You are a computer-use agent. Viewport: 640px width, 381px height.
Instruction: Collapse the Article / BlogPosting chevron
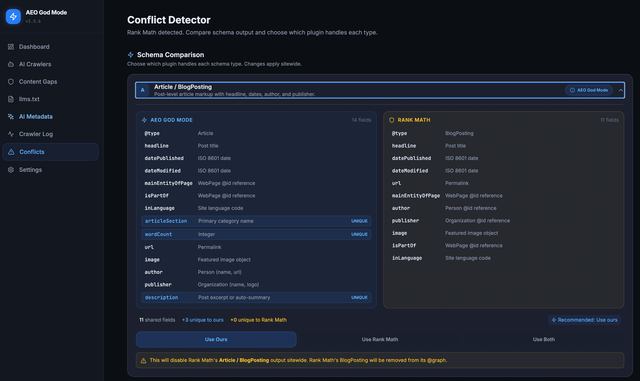click(620, 90)
